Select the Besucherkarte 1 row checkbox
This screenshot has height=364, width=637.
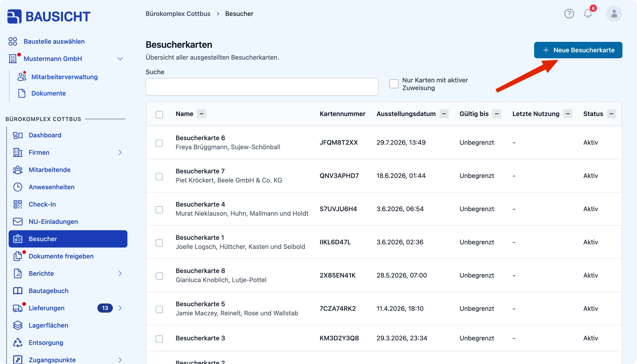(159, 243)
